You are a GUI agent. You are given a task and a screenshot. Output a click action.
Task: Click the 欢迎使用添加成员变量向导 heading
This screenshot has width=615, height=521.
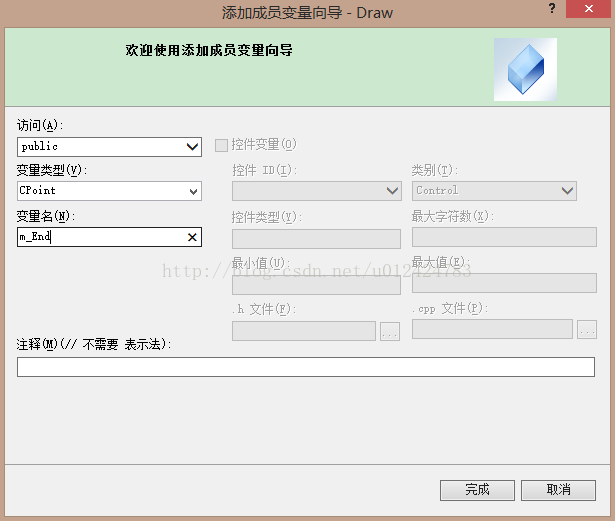[x=209, y=50]
